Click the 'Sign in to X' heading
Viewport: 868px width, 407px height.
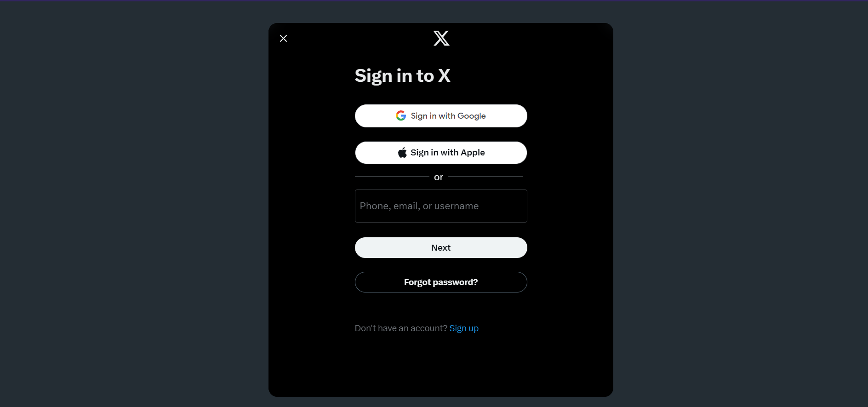[402, 76]
